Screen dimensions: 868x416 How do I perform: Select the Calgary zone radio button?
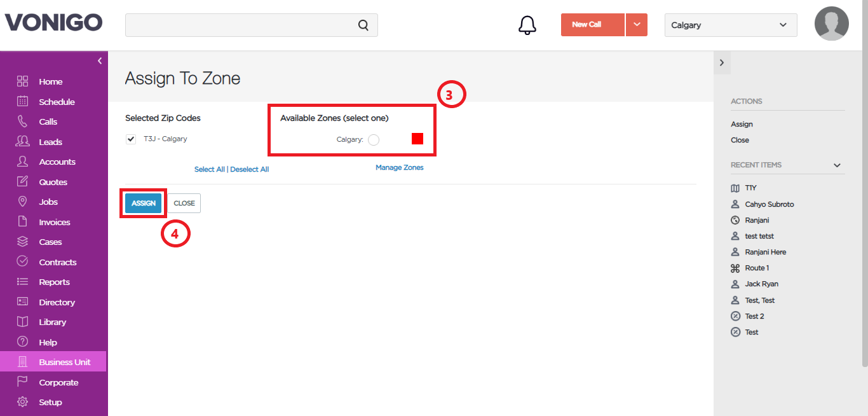tap(374, 140)
